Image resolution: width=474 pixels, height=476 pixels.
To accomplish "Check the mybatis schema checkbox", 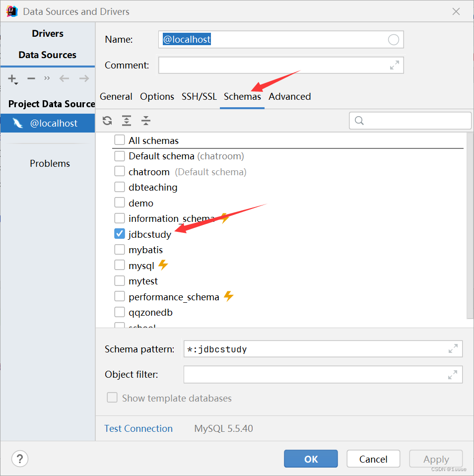I will pos(119,249).
